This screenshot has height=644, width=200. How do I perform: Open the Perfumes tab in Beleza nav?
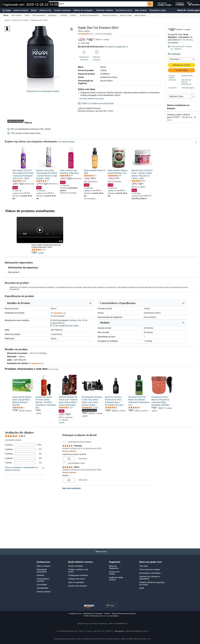pyautogui.click(x=64, y=15)
